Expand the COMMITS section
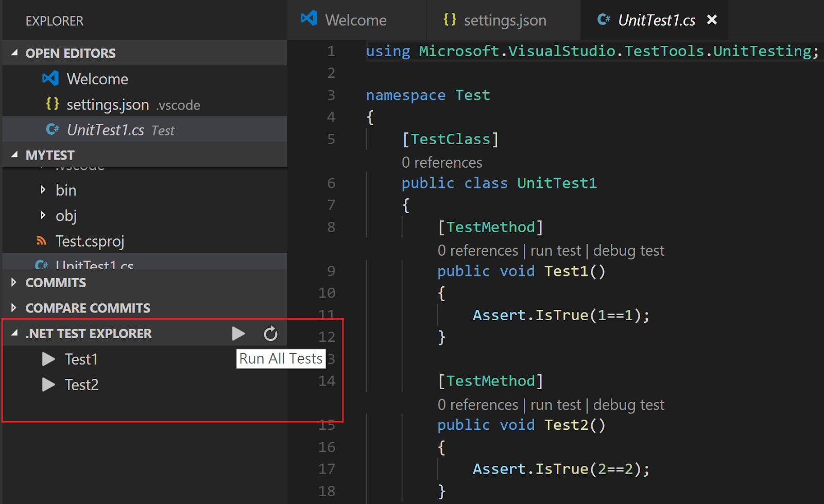Viewport: 824px width, 504px height. (x=13, y=282)
